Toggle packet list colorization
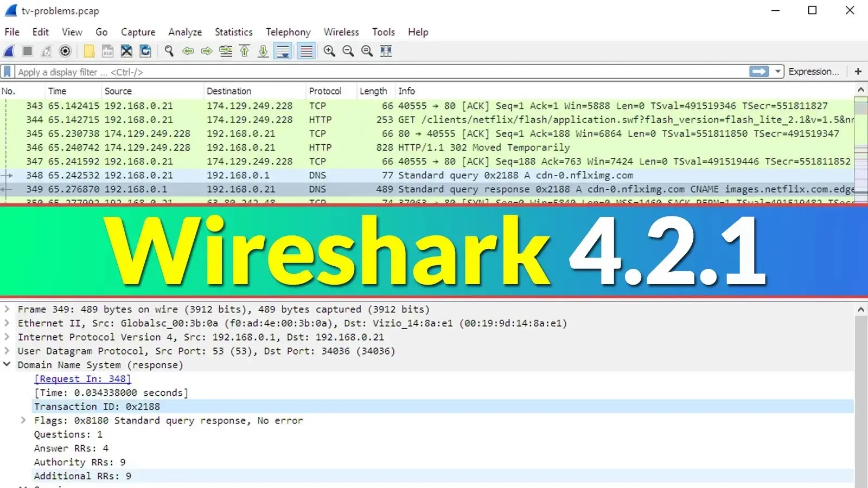Viewport: 868px width, 488px height. pyautogui.click(x=307, y=51)
